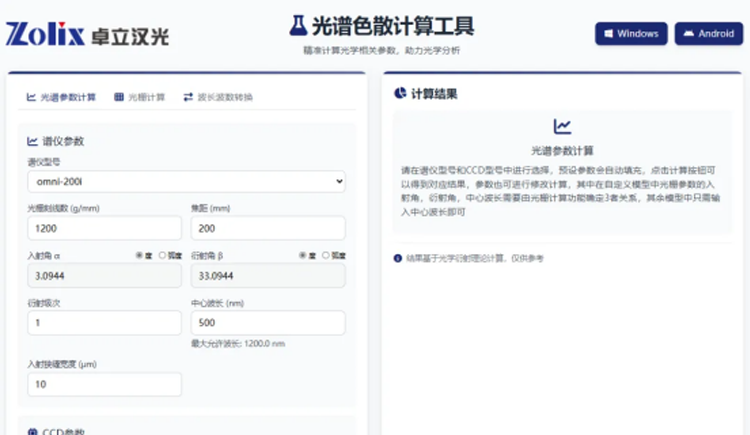Open the 波长波数转换 tab
This screenshot has height=435, width=750.
(218, 97)
